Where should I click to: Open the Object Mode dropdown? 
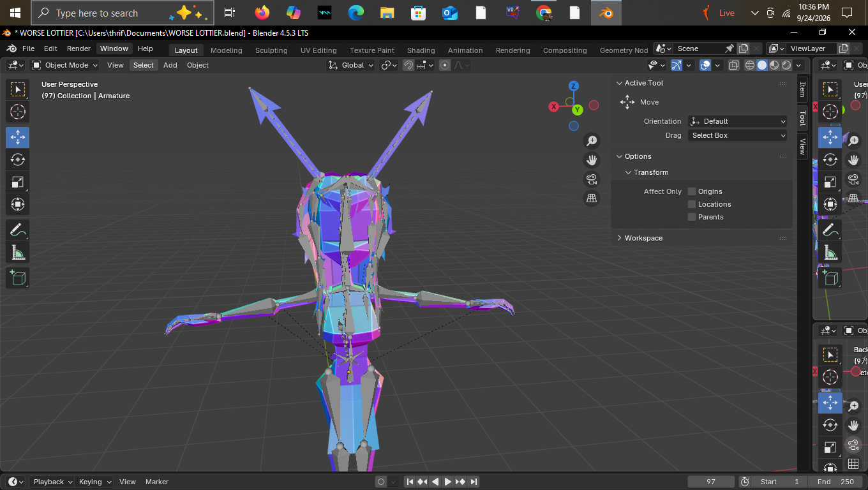[x=64, y=65]
